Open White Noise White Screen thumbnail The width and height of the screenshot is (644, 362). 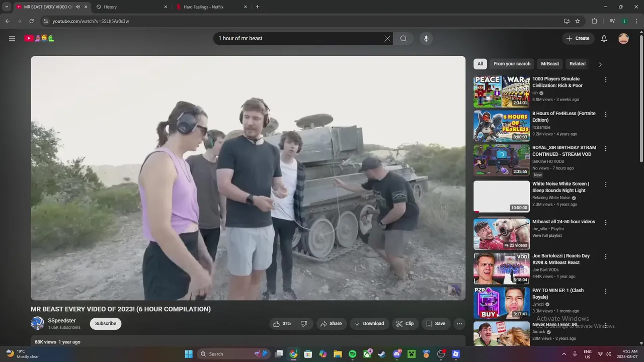[502, 197]
